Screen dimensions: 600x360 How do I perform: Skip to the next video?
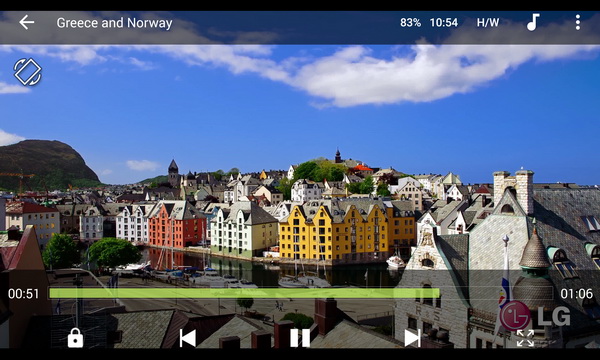click(412, 338)
